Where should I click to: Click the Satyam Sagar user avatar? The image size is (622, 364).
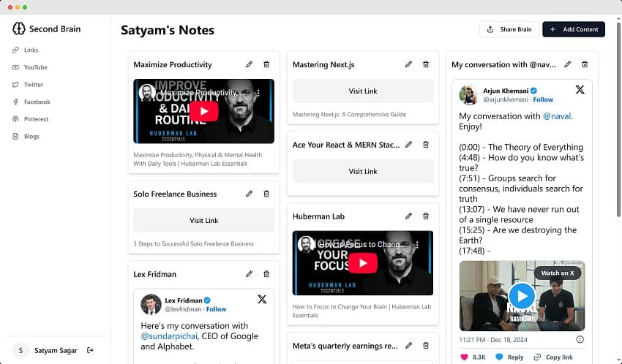(x=20, y=350)
